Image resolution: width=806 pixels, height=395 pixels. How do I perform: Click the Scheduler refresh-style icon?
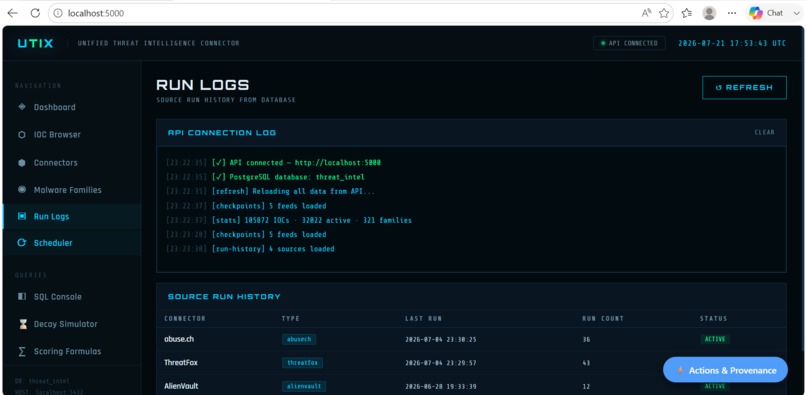(22, 243)
